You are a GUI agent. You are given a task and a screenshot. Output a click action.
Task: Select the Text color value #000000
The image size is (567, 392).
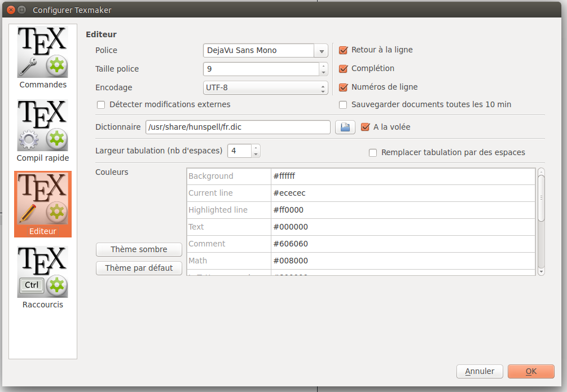click(403, 227)
